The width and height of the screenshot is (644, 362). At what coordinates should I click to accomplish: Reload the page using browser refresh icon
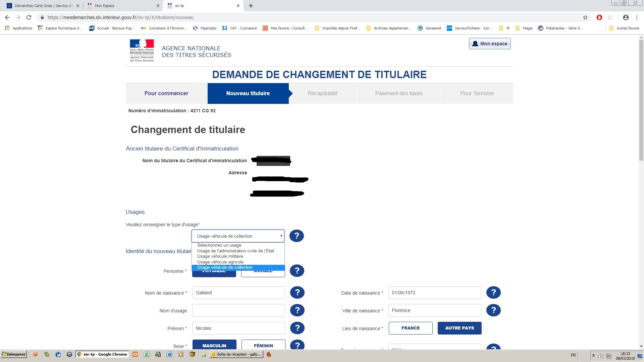click(x=29, y=17)
